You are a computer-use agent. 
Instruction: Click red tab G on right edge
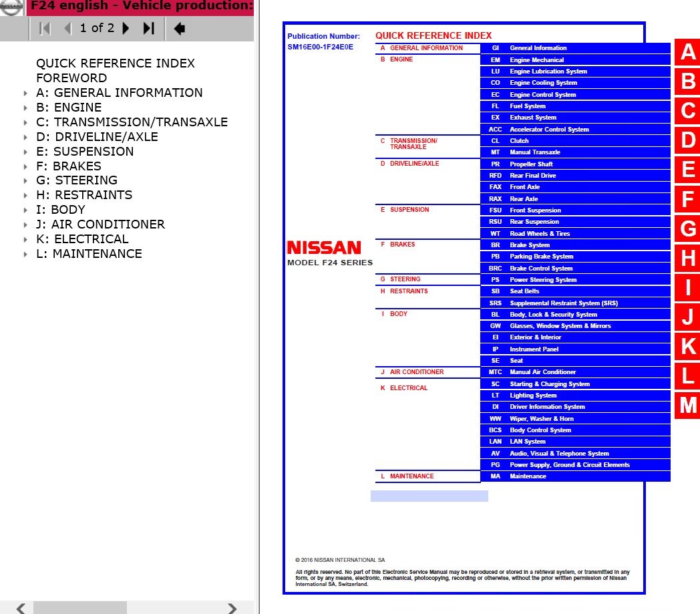click(687, 228)
